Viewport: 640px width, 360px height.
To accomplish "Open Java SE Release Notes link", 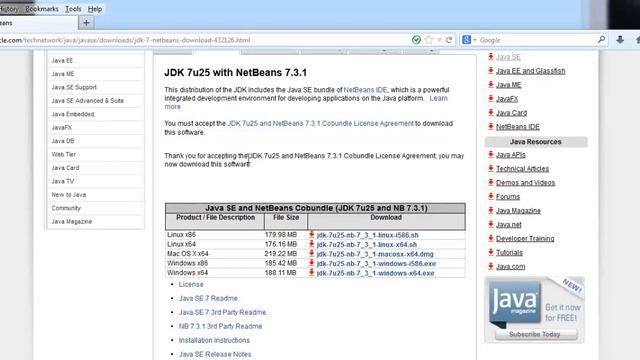I will [215, 354].
